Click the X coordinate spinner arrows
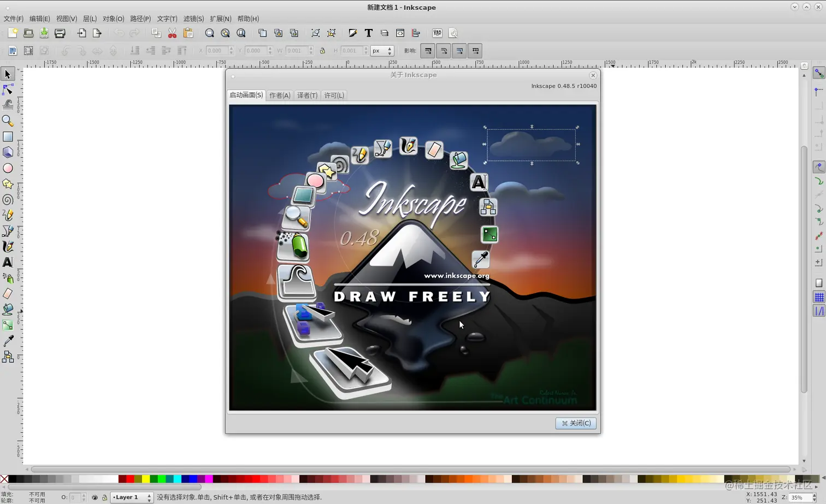The width and height of the screenshot is (826, 504). 231,51
